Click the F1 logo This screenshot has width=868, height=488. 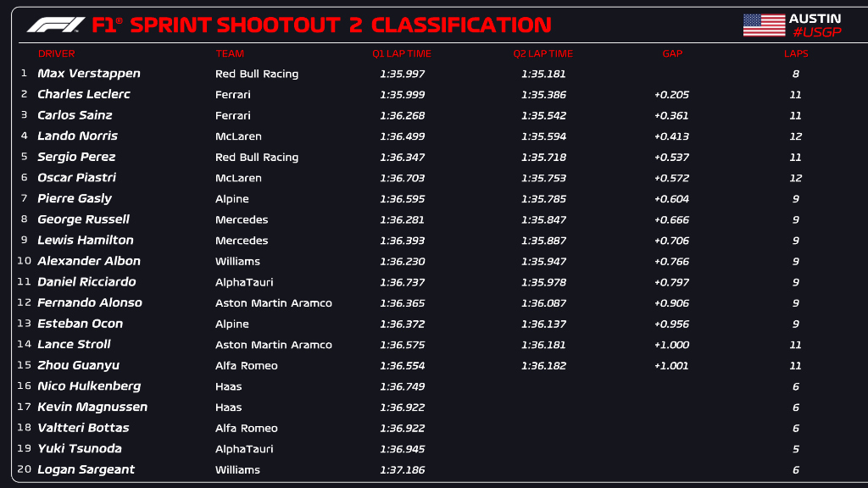coord(56,25)
